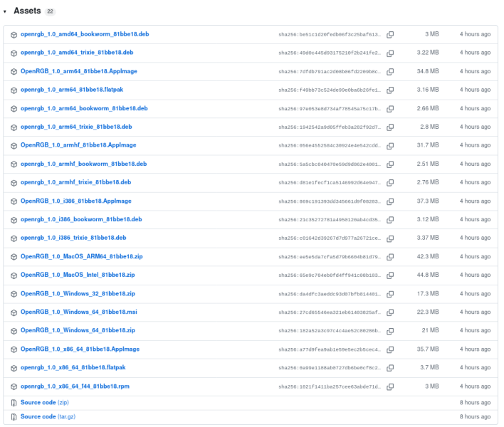
Task: Download OpenRGB_1.0_x86_64_81bbe18.AppImage
Action: 80,349
